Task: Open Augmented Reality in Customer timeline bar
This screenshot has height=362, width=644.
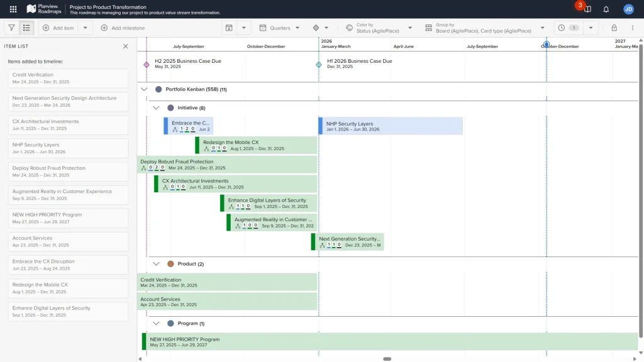Action: (272, 222)
